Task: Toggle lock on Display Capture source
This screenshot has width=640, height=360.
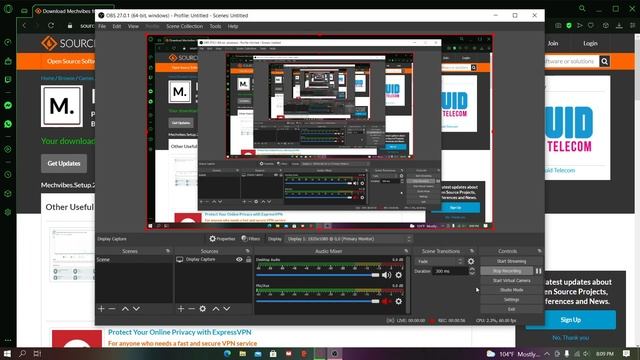Action: click(248, 259)
